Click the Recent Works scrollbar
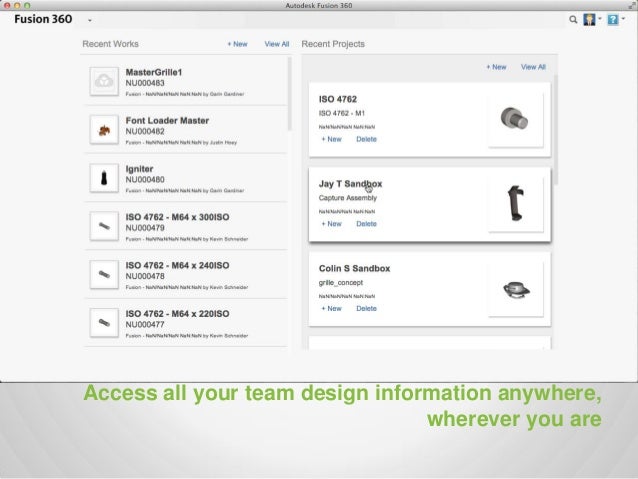The height and width of the screenshot is (479, 638). [x=290, y=94]
